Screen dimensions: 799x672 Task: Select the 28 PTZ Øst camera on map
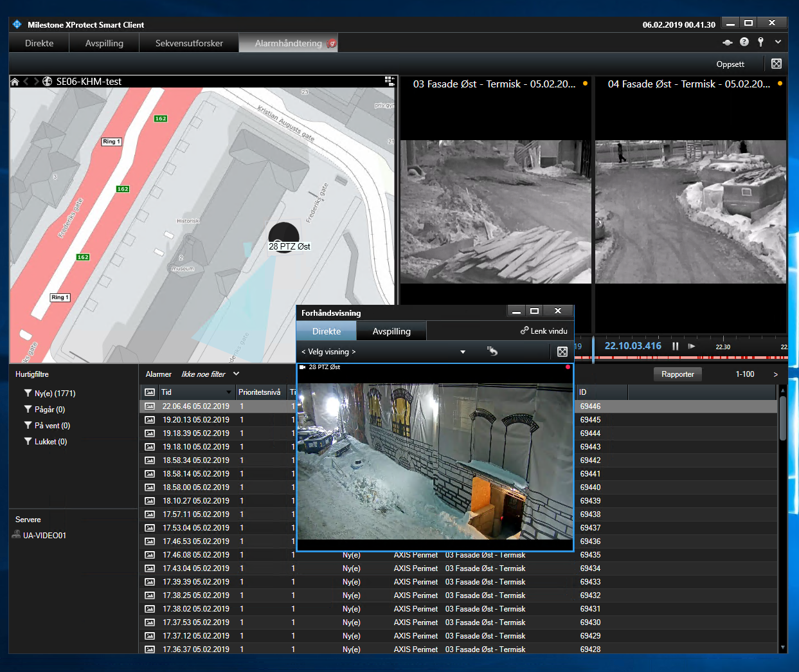click(x=283, y=237)
